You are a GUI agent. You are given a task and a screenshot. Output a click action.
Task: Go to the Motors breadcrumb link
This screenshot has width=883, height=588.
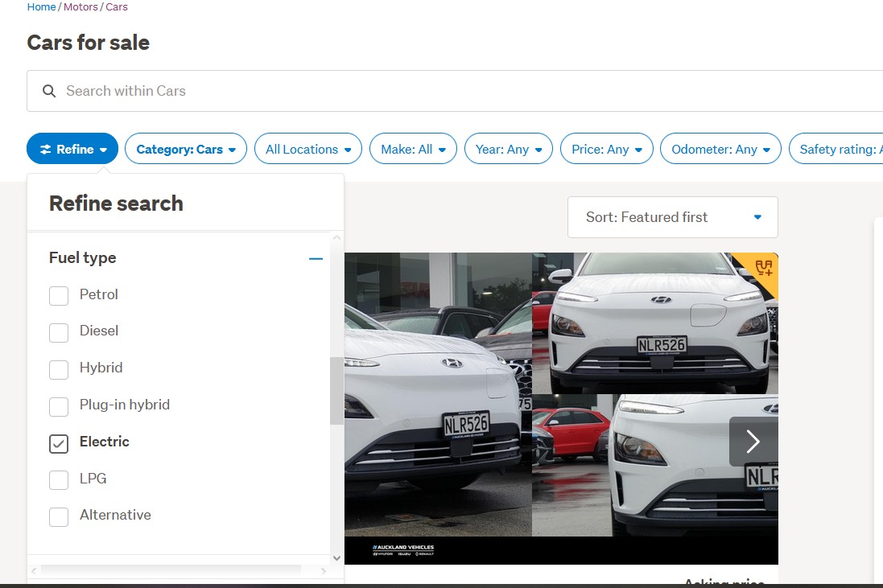pos(80,7)
